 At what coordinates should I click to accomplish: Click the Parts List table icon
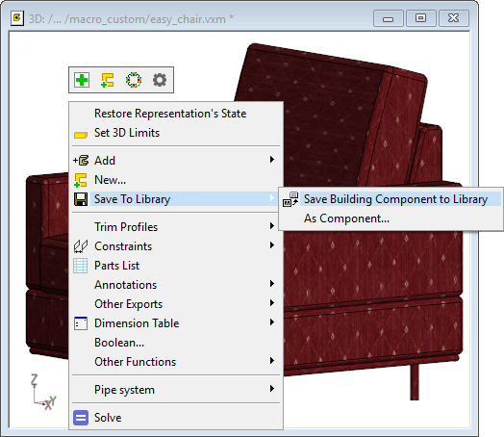[81, 266]
